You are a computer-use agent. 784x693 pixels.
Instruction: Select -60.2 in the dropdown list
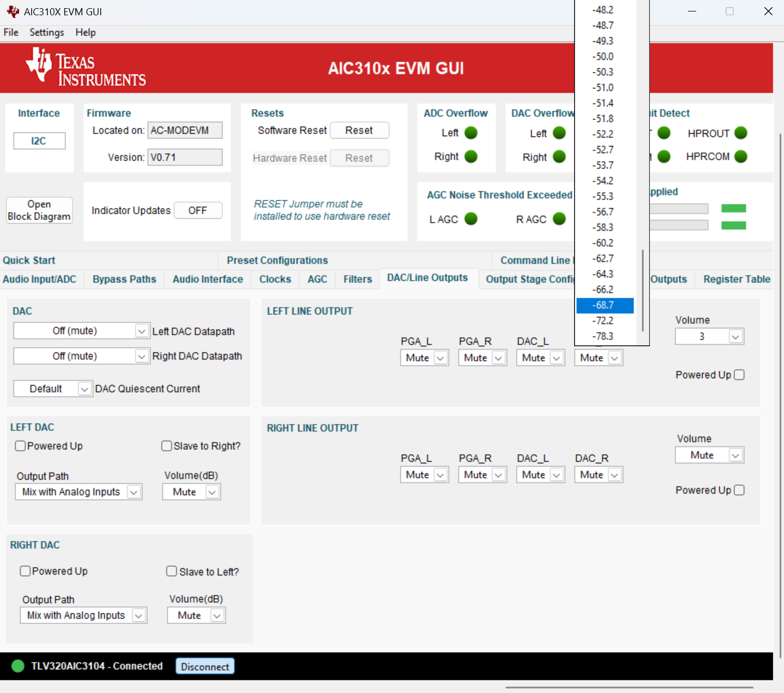(605, 243)
